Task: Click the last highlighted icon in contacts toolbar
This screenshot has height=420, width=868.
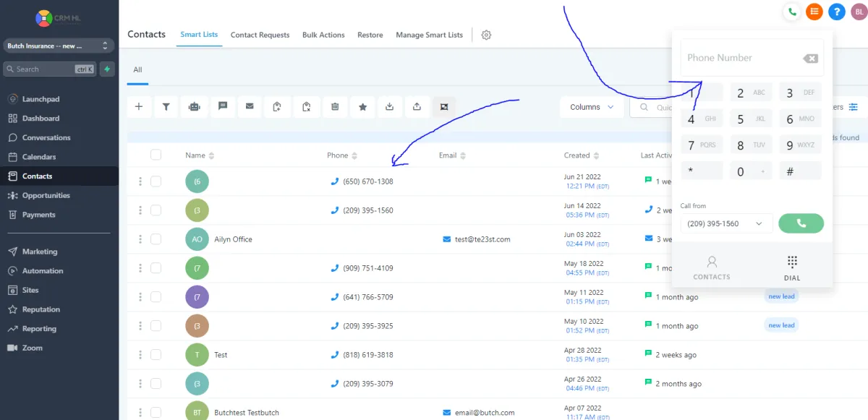Action: click(444, 106)
